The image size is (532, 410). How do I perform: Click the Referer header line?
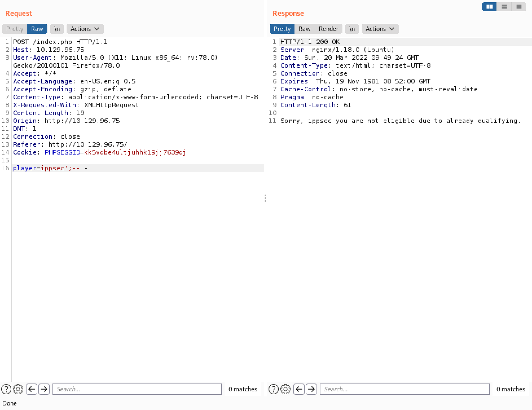click(70, 144)
